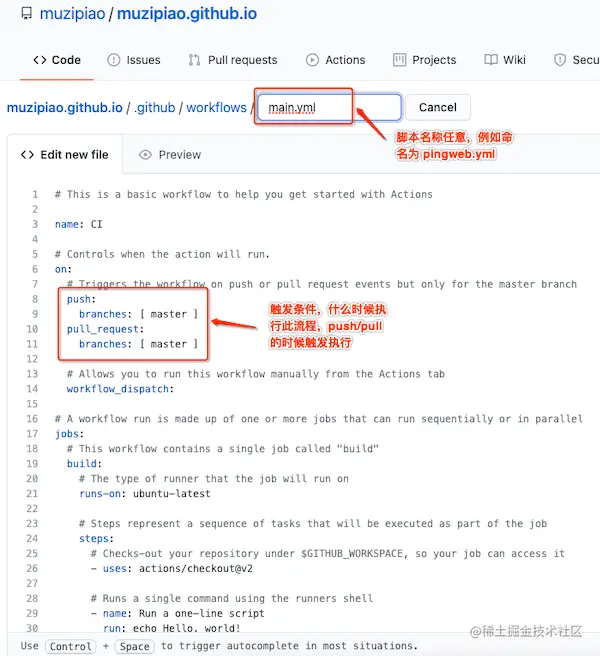Click the Issues circle icon
The height and width of the screenshot is (656, 600).
click(x=114, y=60)
